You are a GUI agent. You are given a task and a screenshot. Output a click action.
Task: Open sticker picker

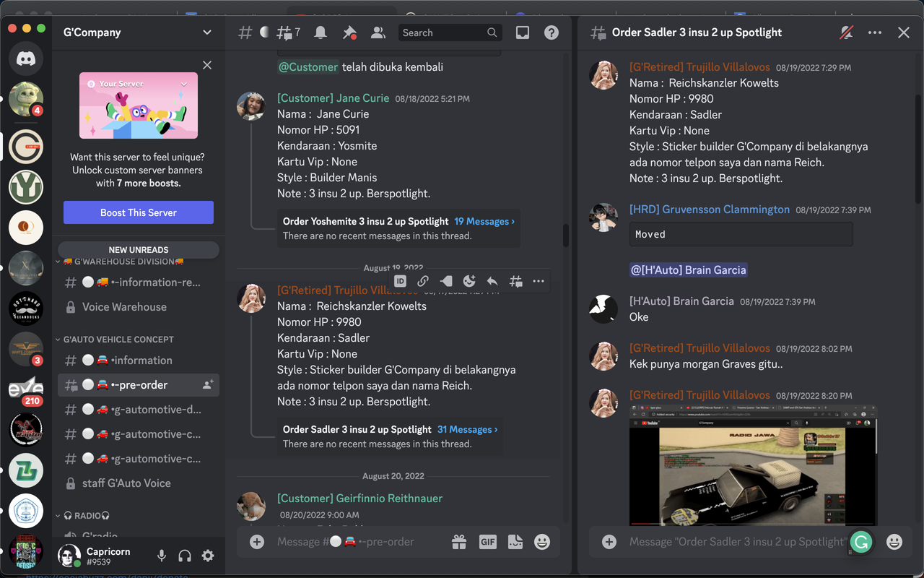515,541
